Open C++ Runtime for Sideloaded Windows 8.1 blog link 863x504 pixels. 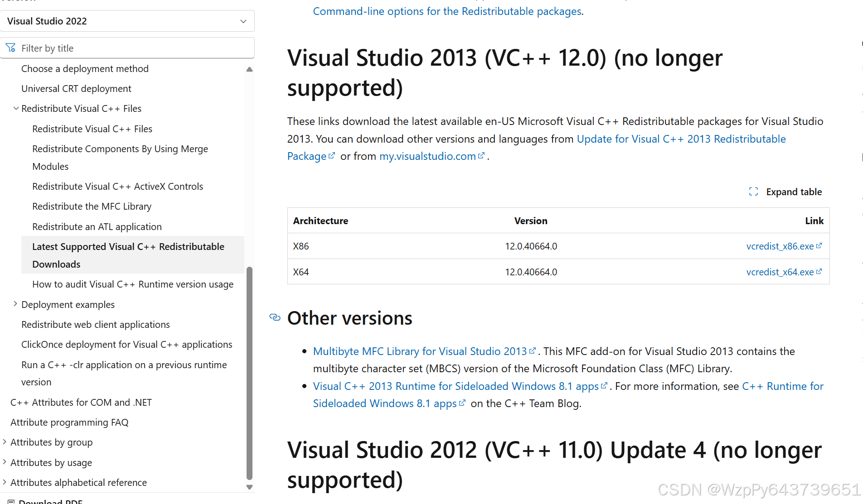click(782, 386)
